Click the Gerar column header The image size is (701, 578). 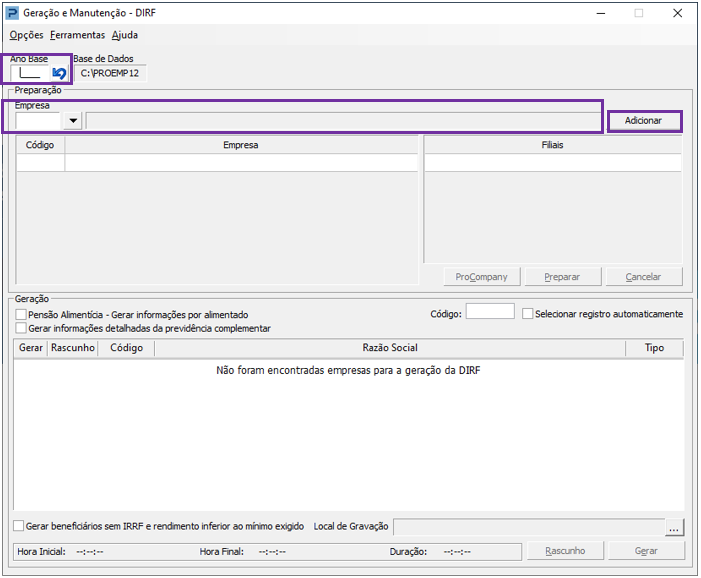[x=31, y=348]
